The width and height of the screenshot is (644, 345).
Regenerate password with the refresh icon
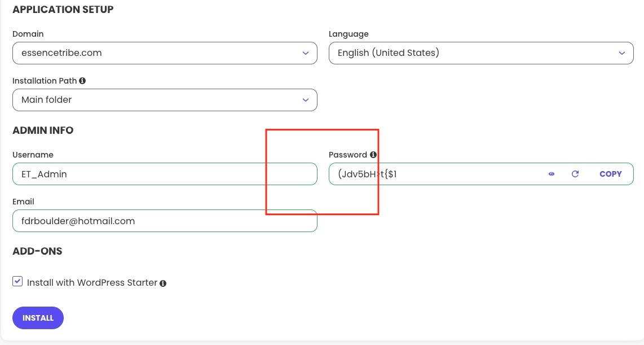[x=575, y=174]
